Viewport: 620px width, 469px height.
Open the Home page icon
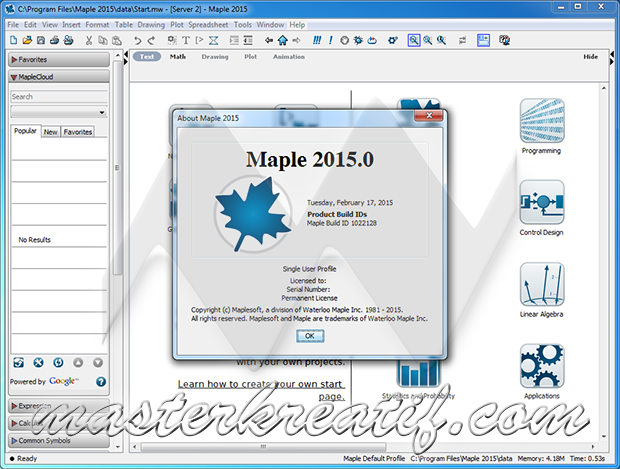coord(282,40)
